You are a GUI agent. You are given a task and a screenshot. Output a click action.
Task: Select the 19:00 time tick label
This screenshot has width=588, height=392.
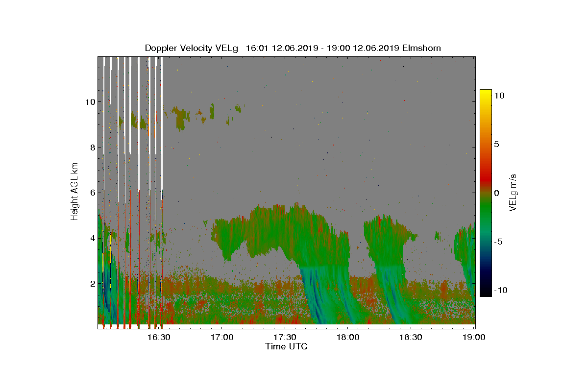pyautogui.click(x=474, y=337)
